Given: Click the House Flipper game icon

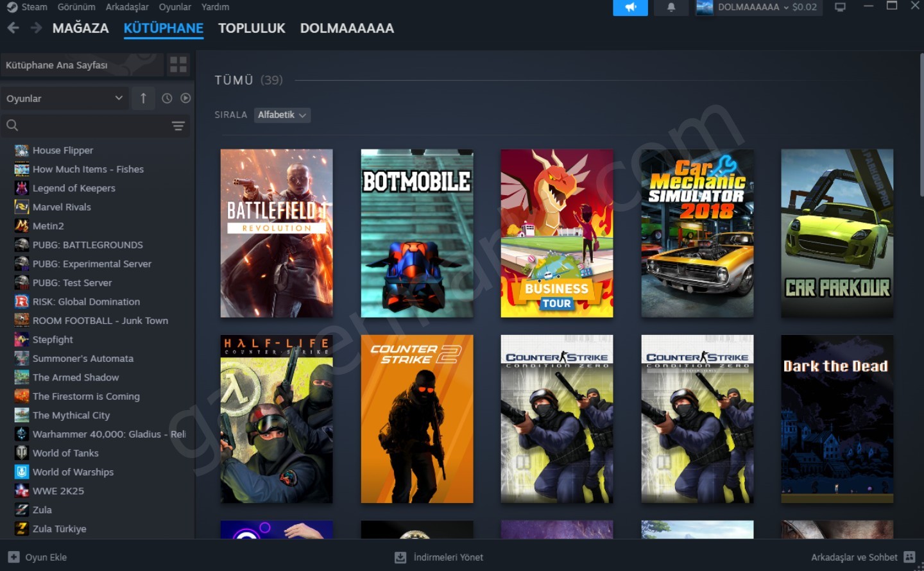Looking at the screenshot, I should [x=22, y=150].
